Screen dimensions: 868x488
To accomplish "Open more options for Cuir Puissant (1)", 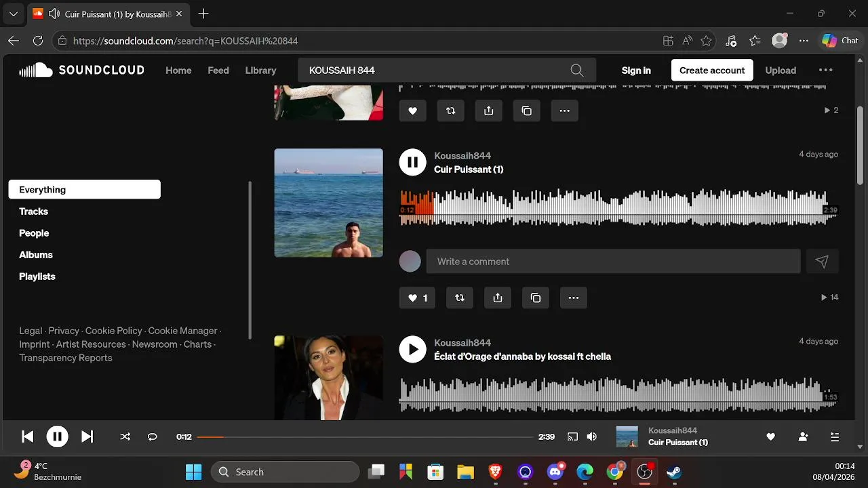I will [574, 298].
